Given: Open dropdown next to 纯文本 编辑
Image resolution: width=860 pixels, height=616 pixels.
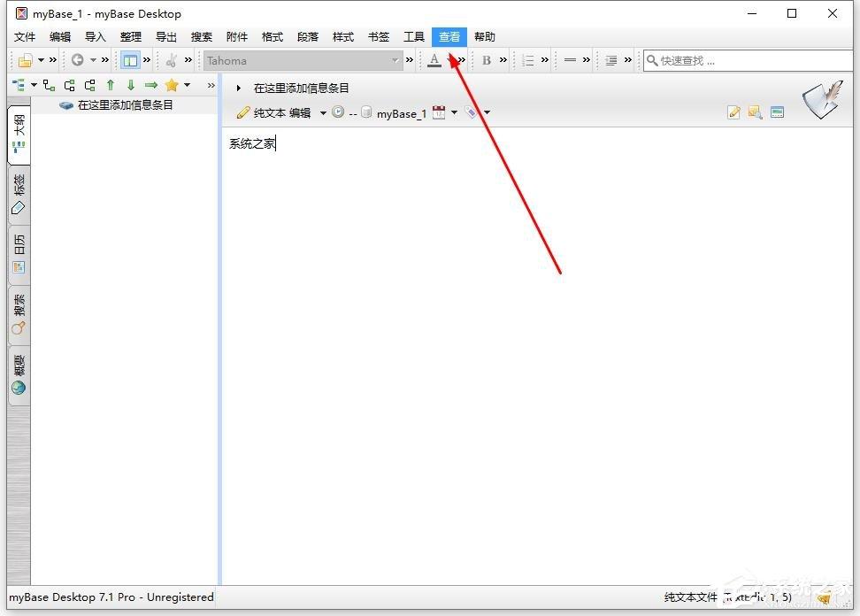Looking at the screenshot, I should click(323, 113).
